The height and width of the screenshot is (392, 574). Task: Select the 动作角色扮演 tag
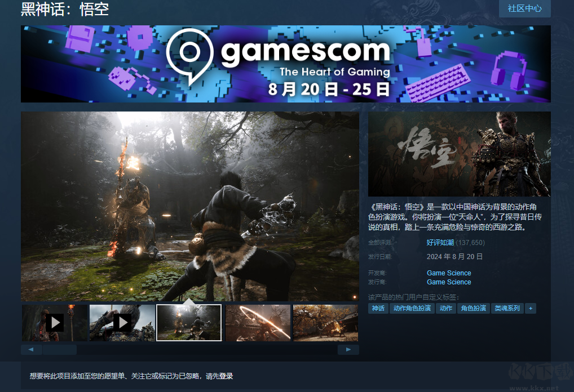(x=412, y=308)
